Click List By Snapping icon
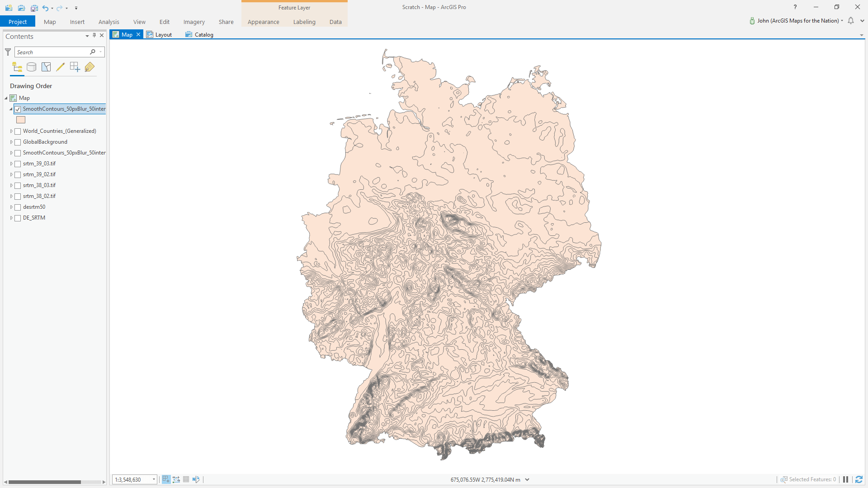 (x=75, y=67)
